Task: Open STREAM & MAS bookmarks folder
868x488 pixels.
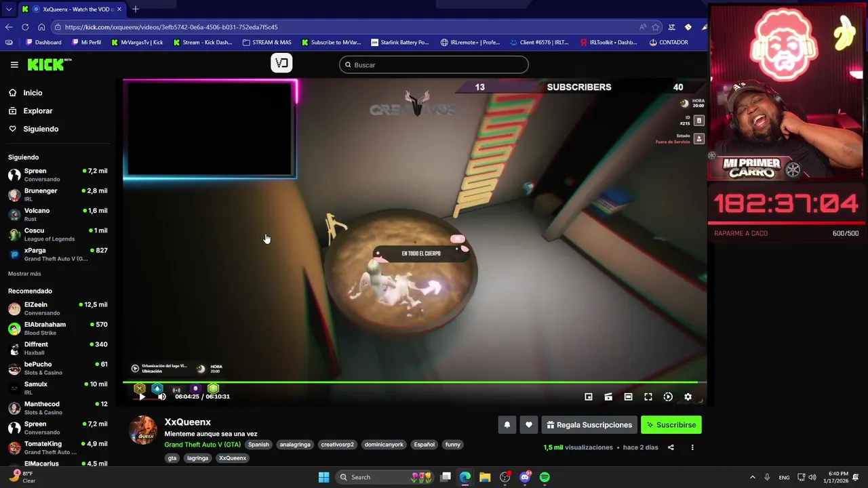Action: pos(267,42)
